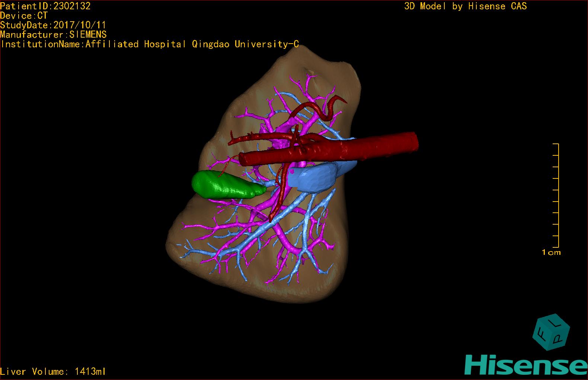
Task: Click the Liver Volume: 1413ml readout
Action: click(x=53, y=371)
